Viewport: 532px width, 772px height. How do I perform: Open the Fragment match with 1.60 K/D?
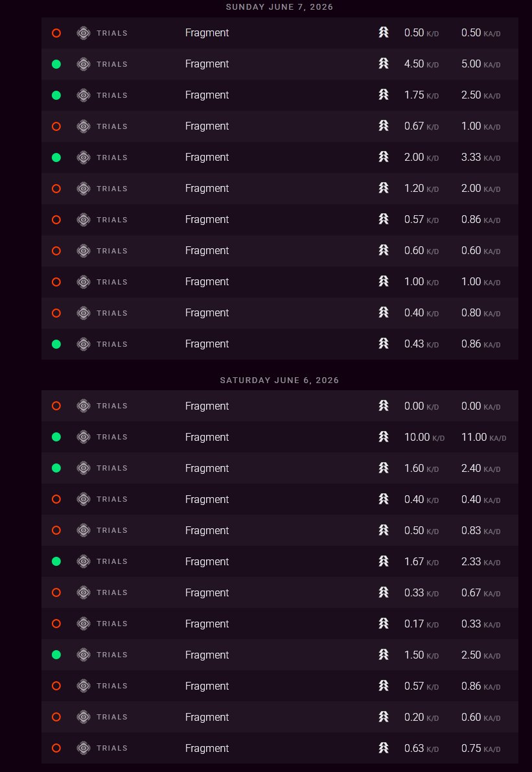tap(279, 468)
